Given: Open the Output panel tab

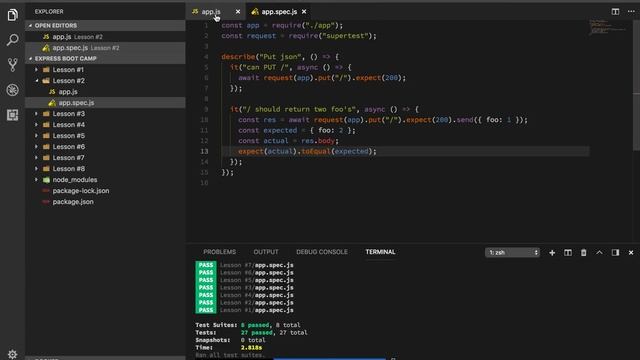Looking at the screenshot, I should click(x=266, y=252).
